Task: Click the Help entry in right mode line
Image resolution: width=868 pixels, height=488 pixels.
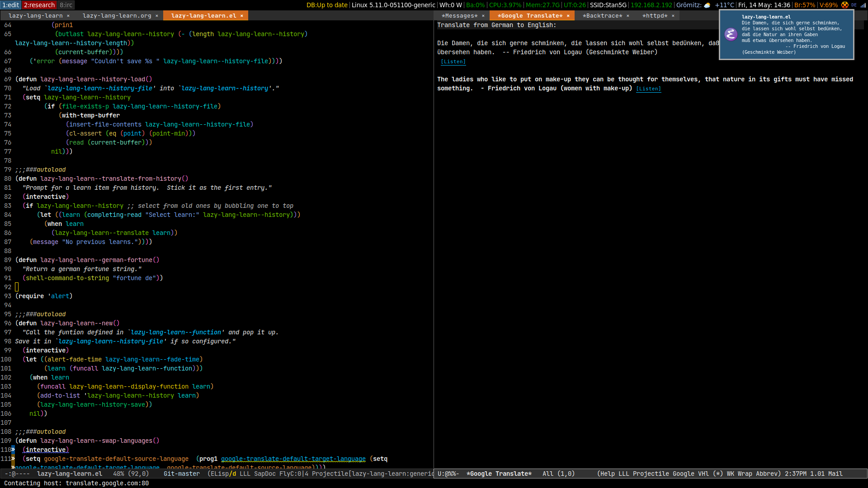Action: (608, 474)
